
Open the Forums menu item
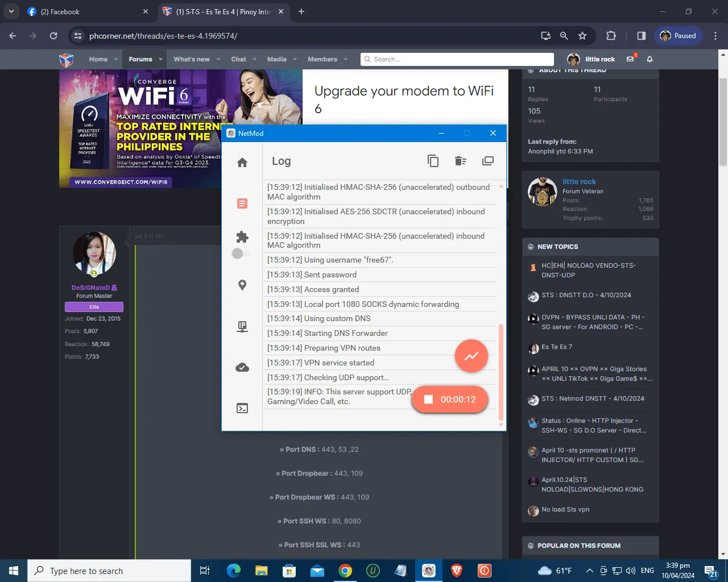(x=140, y=59)
